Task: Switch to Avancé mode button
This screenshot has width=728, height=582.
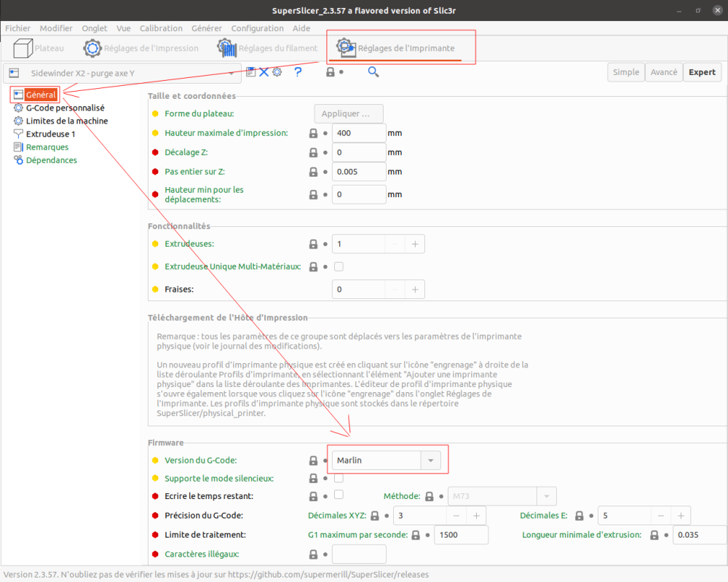Action: pos(664,72)
